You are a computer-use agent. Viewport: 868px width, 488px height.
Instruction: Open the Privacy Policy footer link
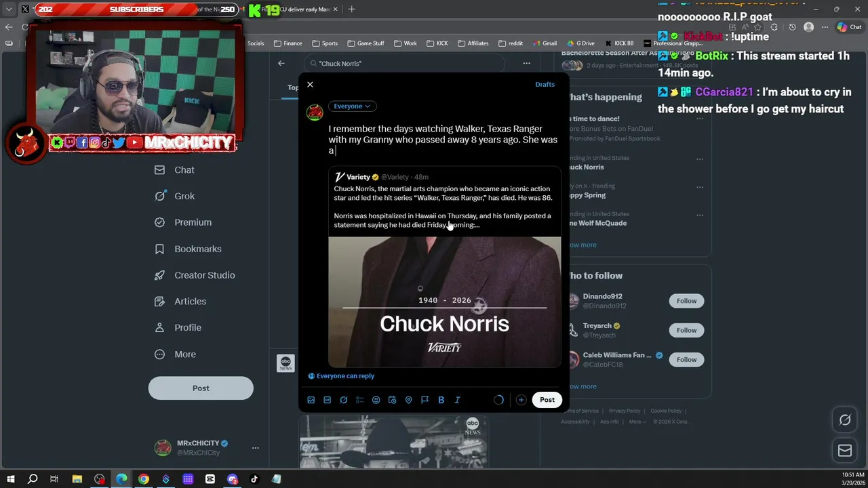[x=625, y=411]
